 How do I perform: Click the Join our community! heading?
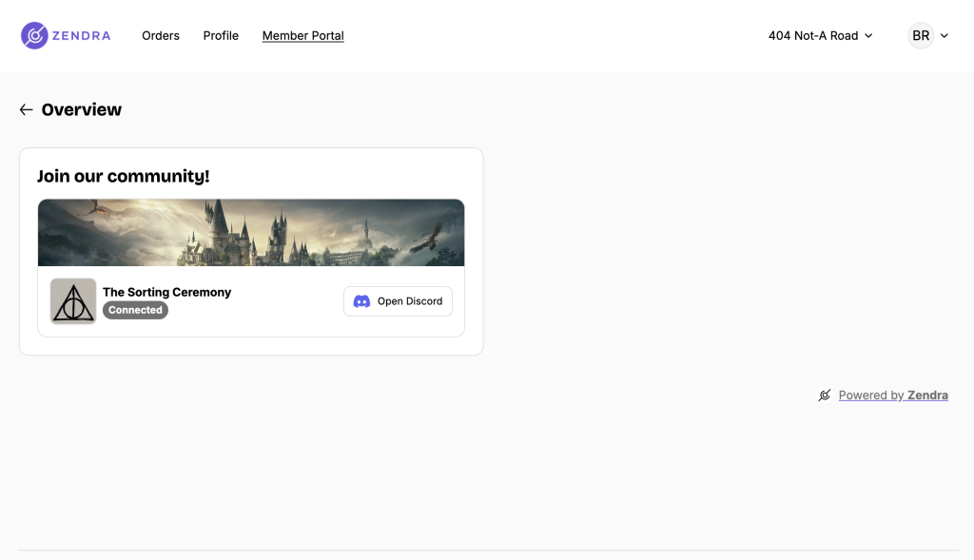[123, 176]
